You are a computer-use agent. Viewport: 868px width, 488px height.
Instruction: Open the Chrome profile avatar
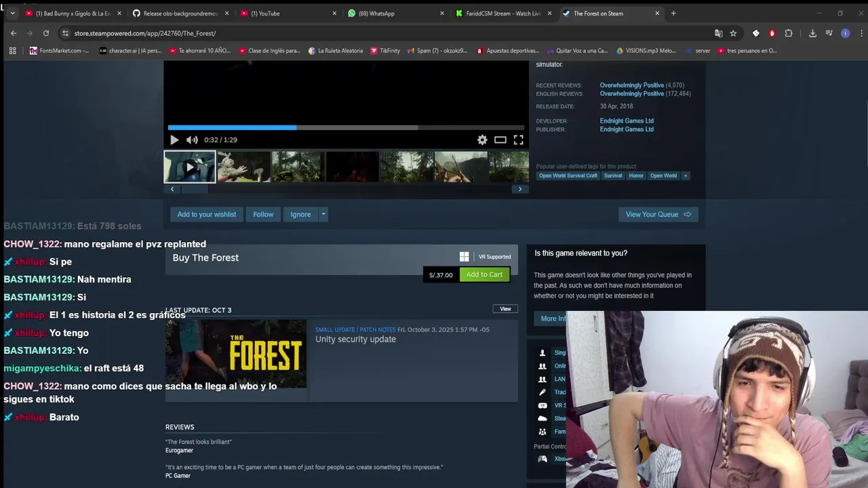[845, 33]
